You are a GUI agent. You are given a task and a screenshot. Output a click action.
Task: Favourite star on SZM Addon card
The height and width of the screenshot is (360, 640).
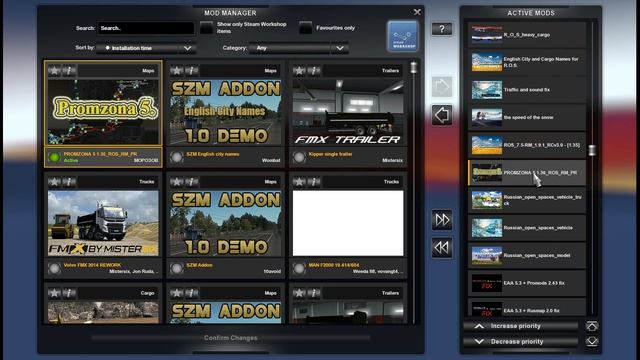(177, 182)
